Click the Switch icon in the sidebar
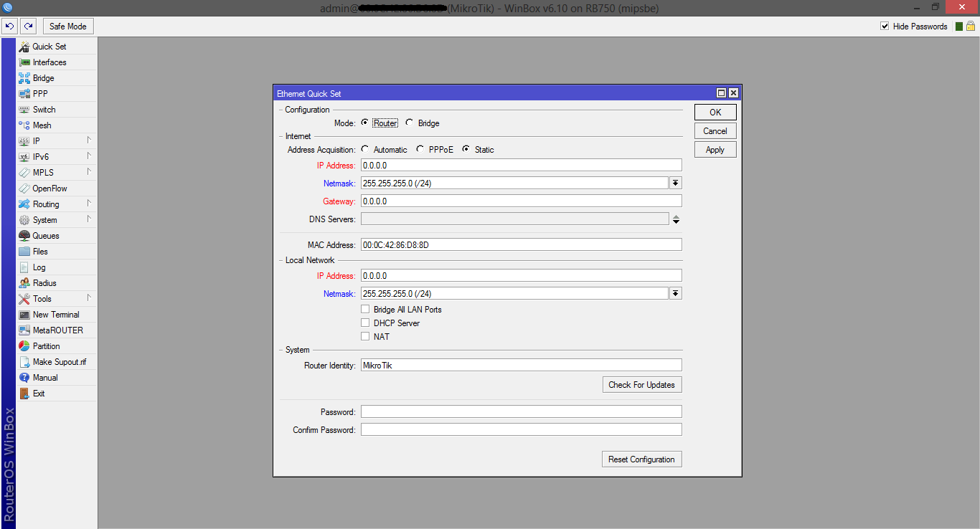This screenshot has height=529, width=980. pyautogui.click(x=24, y=110)
